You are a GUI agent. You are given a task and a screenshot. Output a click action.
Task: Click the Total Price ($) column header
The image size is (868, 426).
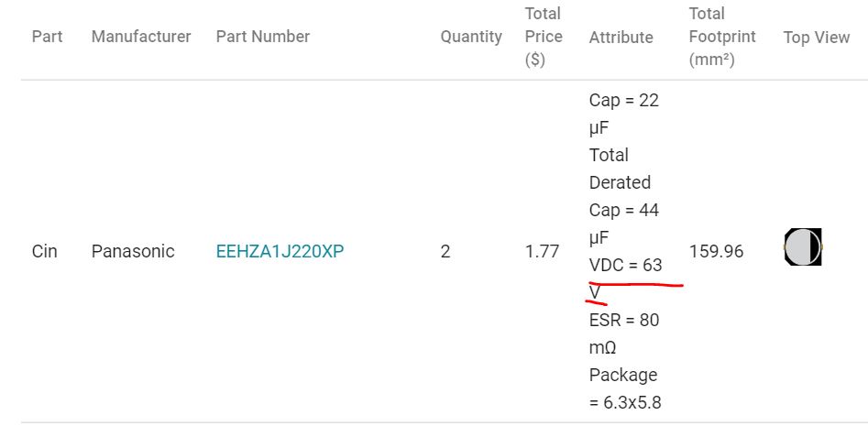[544, 37]
